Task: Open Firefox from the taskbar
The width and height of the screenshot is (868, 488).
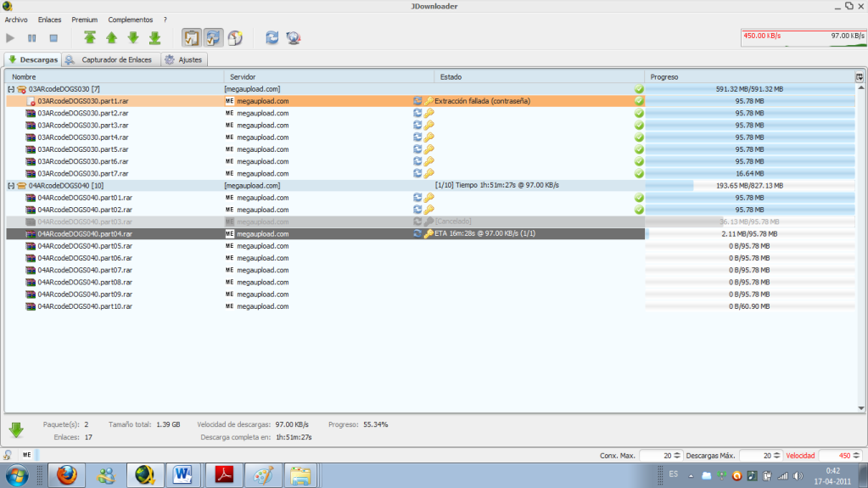Action: click(x=67, y=475)
